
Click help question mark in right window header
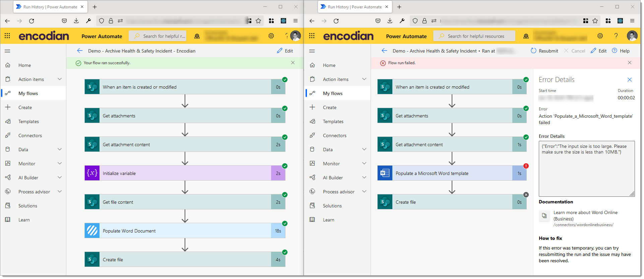pos(616,36)
